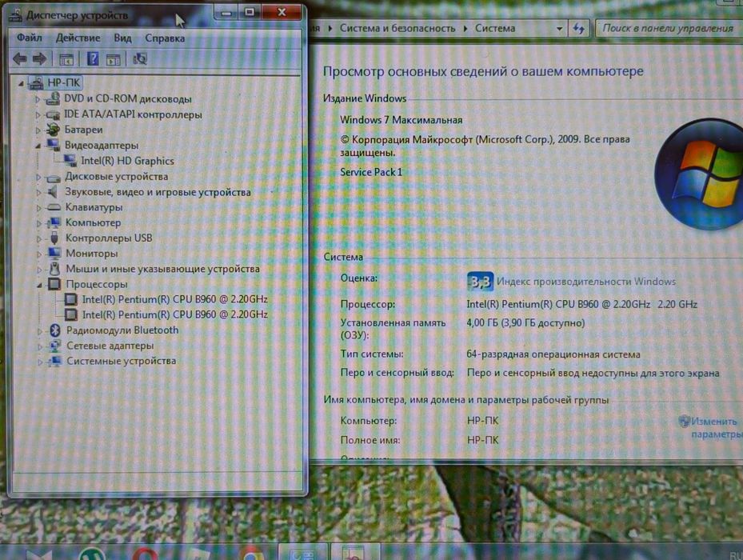Open the Файл menu
743x560 pixels.
[x=30, y=38]
